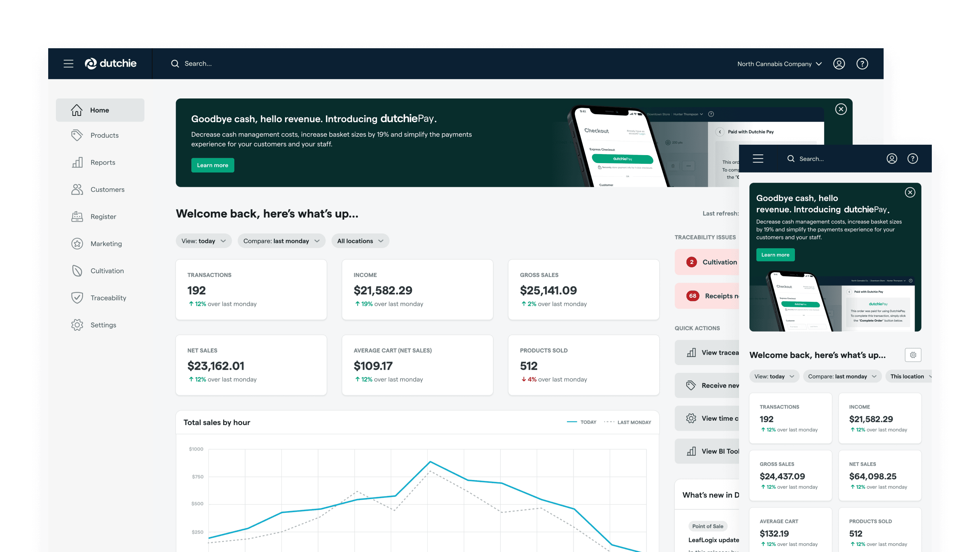Open the Gross Sales metric card

tap(583, 290)
